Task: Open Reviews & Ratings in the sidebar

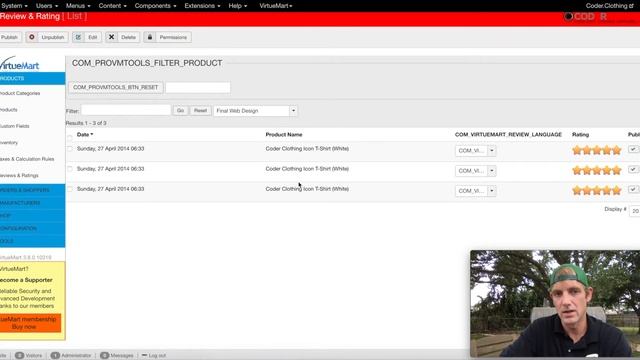Action: pos(19,176)
